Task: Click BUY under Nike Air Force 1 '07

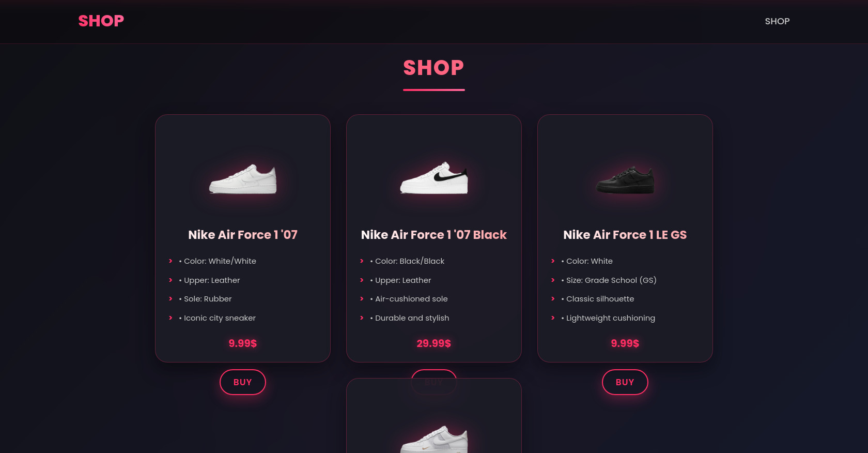Action: 242,382
